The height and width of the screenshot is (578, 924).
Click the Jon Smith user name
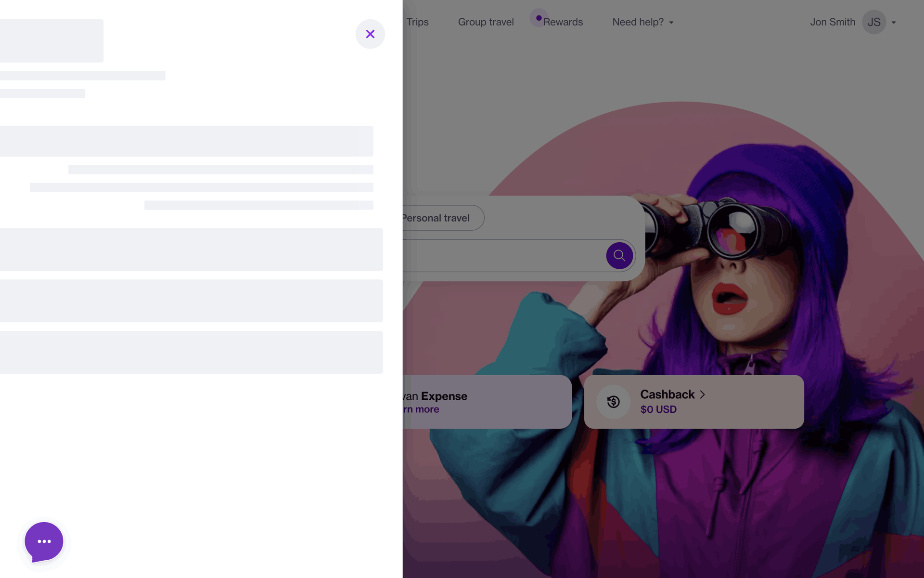pos(833,22)
